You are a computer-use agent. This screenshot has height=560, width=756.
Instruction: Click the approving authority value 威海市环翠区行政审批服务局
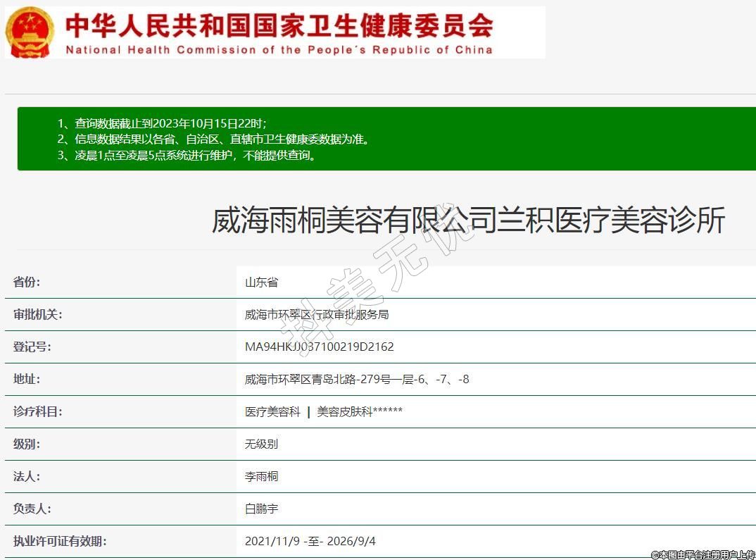[317, 315]
